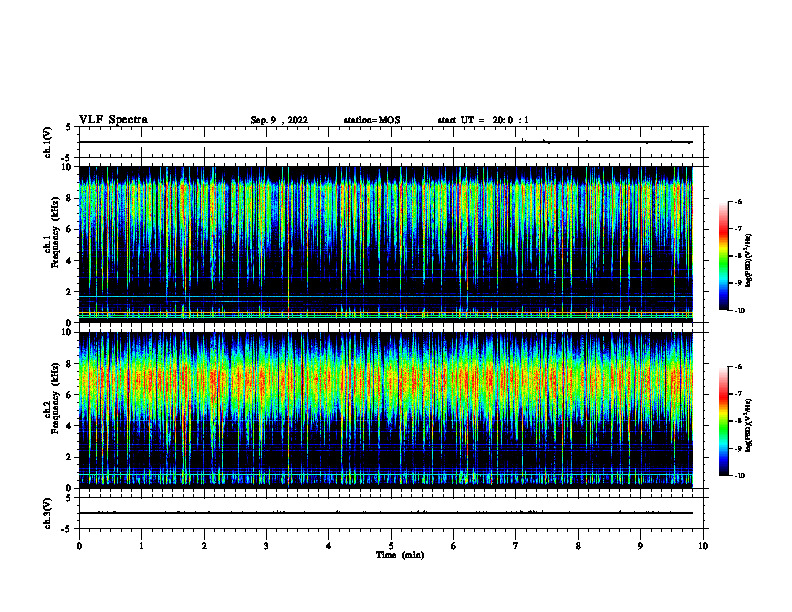
Task: Click the log(PSD) label beside ch.2 colorbar
Action: 748,425
